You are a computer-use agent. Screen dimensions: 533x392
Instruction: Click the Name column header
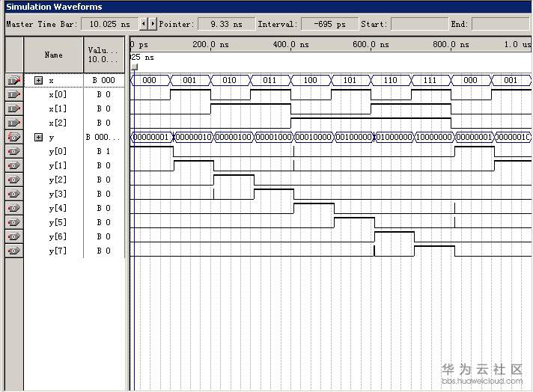(x=53, y=55)
